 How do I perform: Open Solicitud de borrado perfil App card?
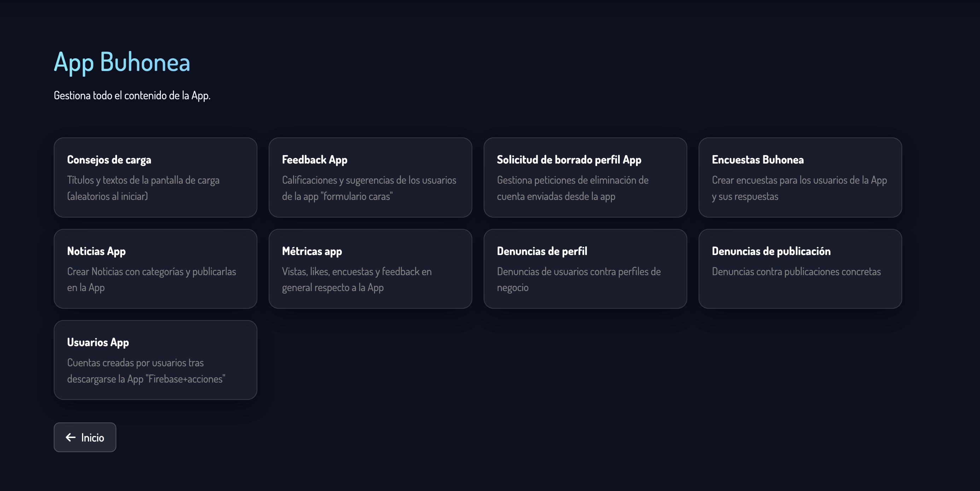585,177
